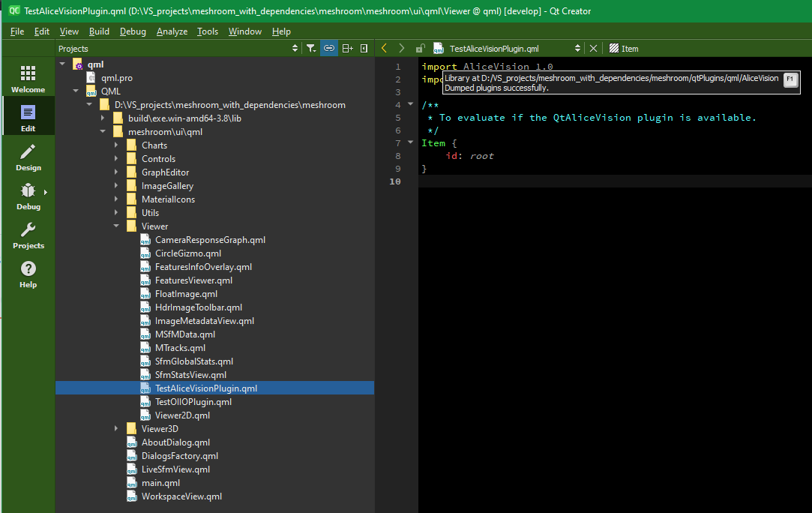Open the Analyze menu
Viewport: 812px width, 513px height.
click(x=172, y=31)
